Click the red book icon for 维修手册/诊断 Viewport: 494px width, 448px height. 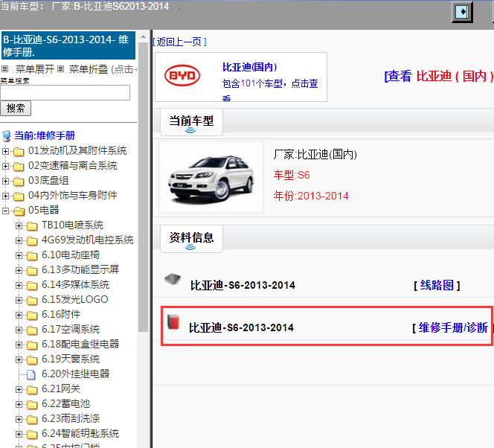click(x=173, y=321)
